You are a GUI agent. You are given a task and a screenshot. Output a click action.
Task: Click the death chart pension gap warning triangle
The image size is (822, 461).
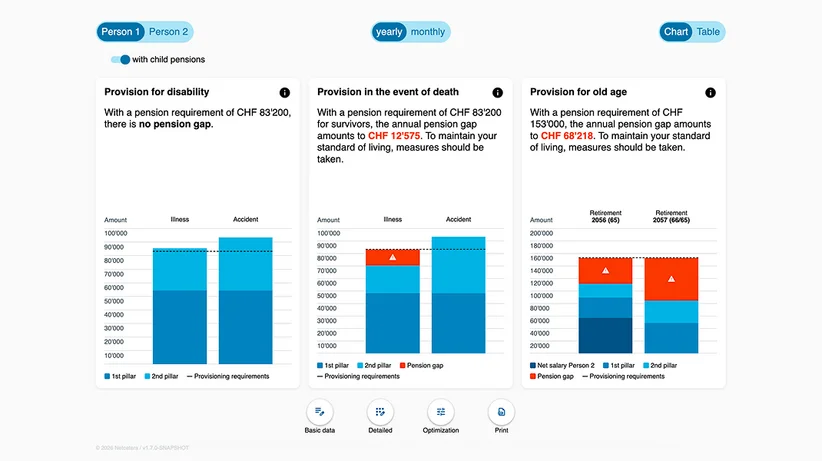[x=393, y=257]
